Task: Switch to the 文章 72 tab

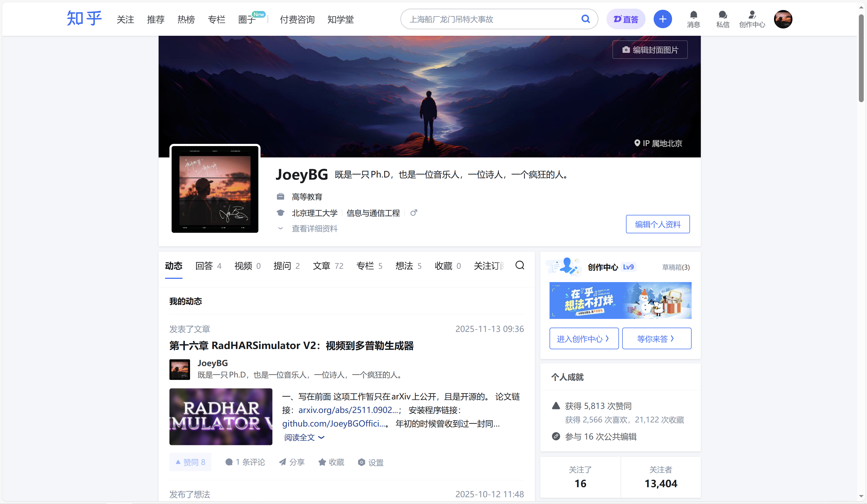Action: pos(327,265)
